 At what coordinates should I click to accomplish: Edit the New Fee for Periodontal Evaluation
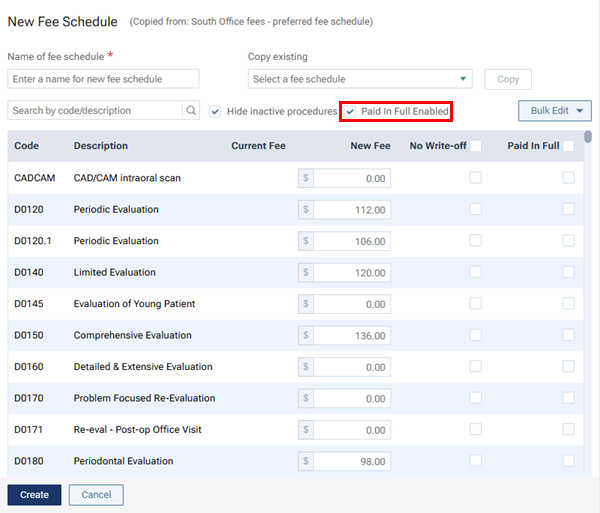pyautogui.click(x=352, y=462)
